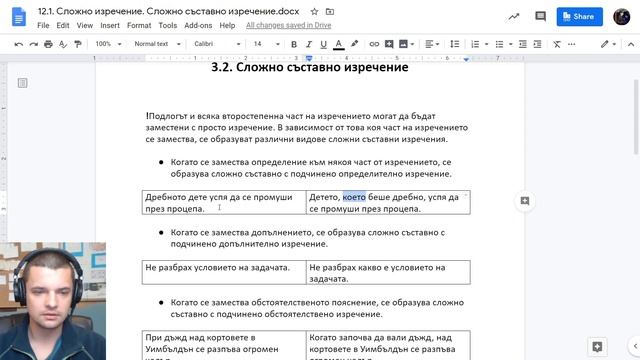Hide the menus with chevron
The height and width of the screenshot is (360, 640).
pyautogui.click(x=631, y=44)
